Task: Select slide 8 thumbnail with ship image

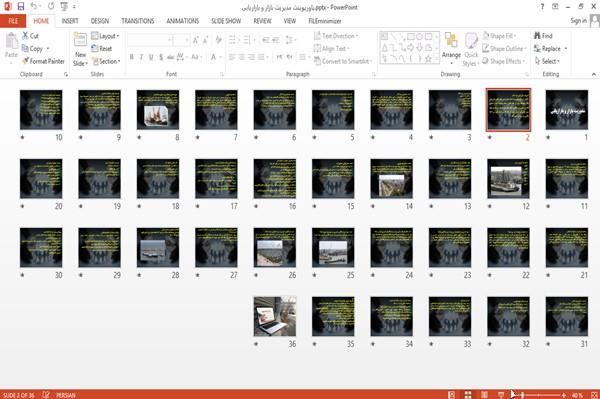Action: 158,110
